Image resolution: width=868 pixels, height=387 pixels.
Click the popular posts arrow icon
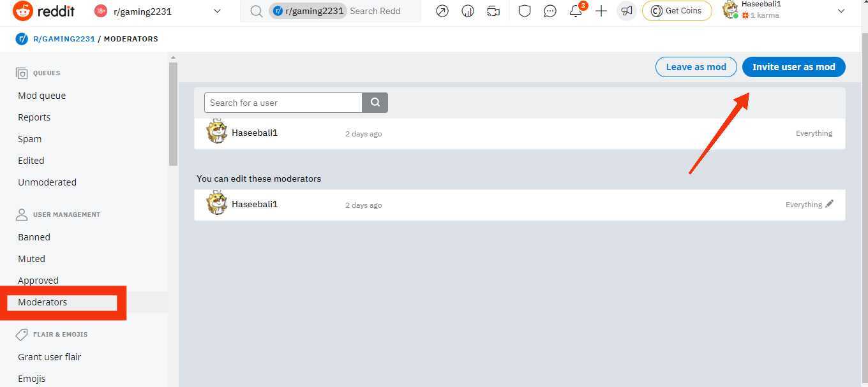[x=442, y=11]
